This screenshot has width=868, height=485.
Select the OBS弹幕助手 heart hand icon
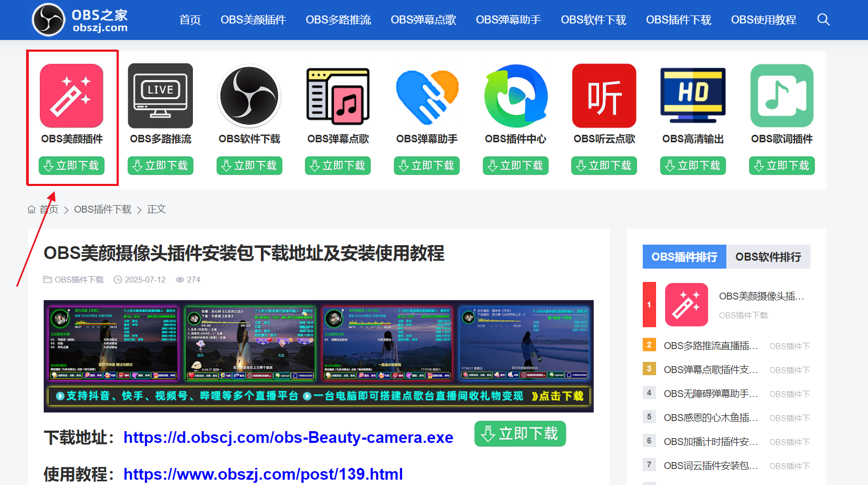click(x=427, y=96)
